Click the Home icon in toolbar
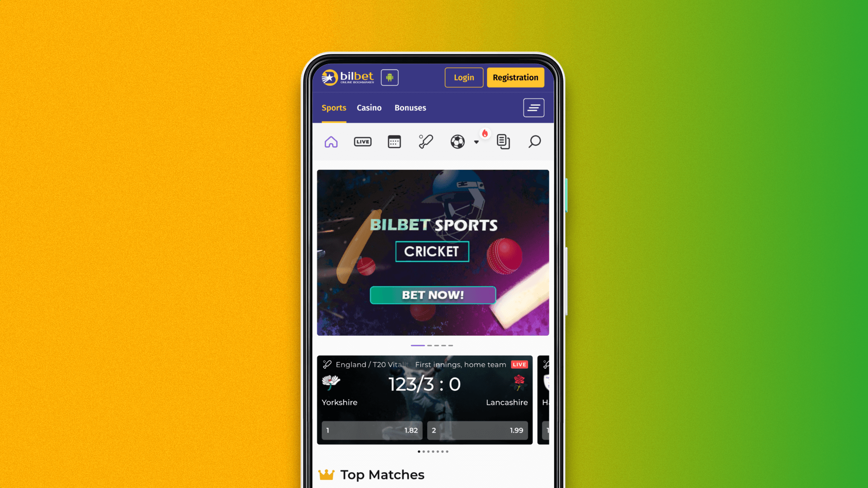 [331, 142]
